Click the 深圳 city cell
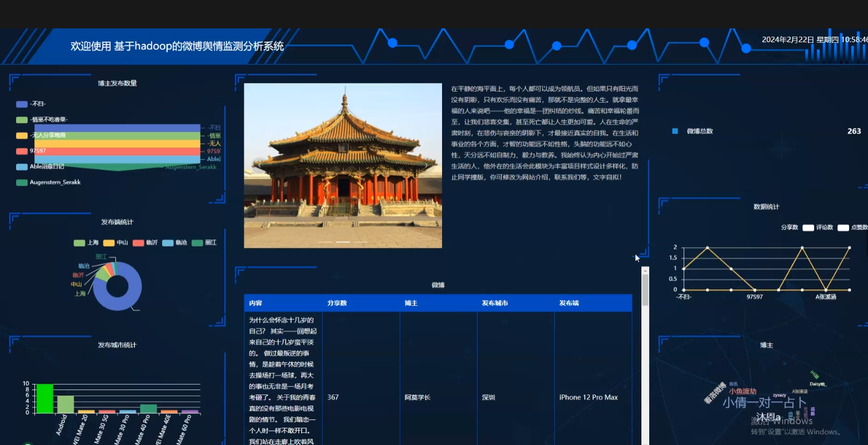The height and width of the screenshot is (445, 868). (488, 397)
